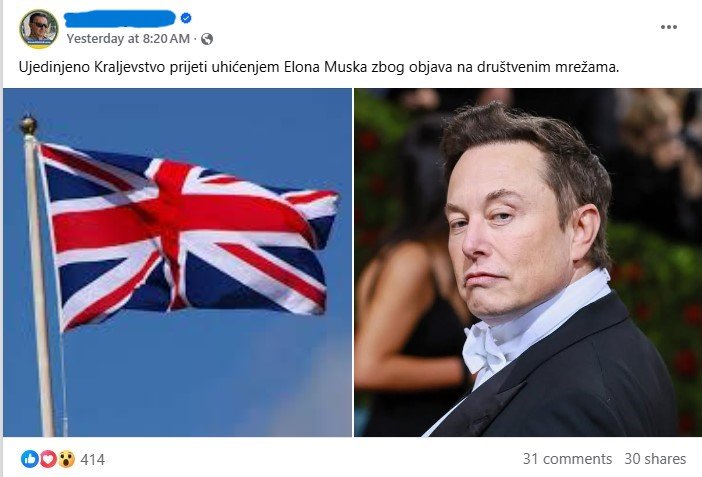Open the post author's profile picture
The width and height of the screenshot is (702, 477).
[x=39, y=28]
